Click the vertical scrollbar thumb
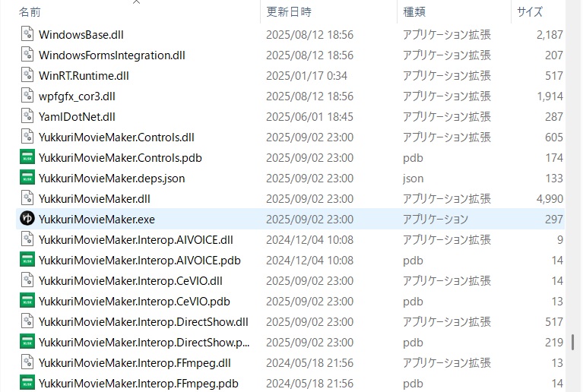The image size is (583, 392). [x=572, y=341]
